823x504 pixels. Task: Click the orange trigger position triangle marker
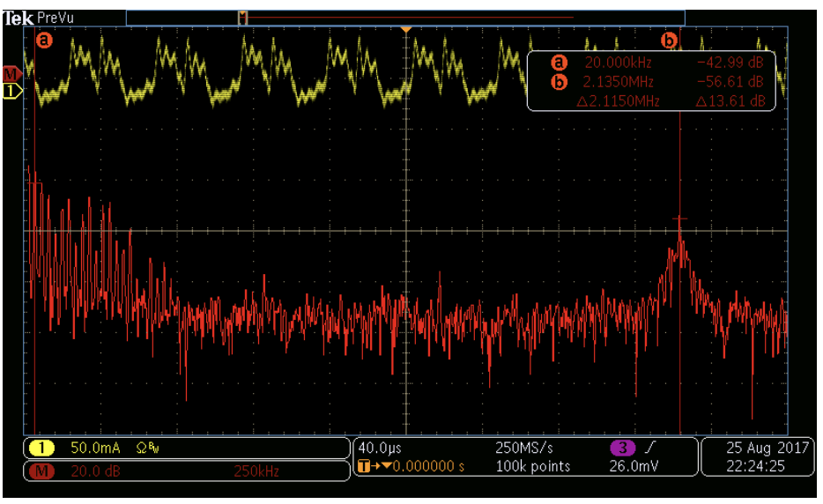click(405, 31)
